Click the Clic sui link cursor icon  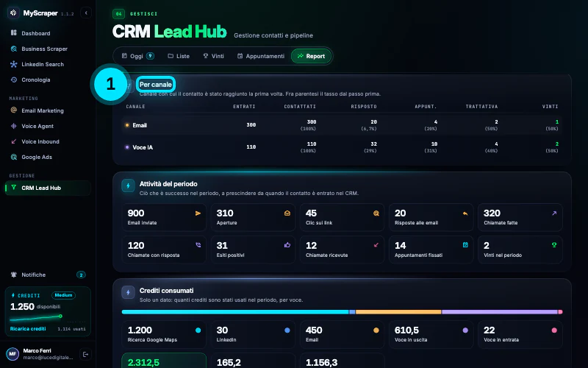point(376,213)
